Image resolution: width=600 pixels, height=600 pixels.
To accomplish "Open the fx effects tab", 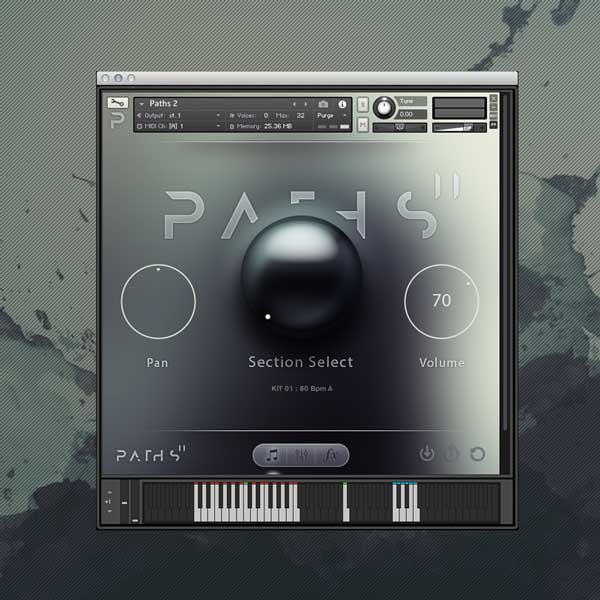I will click(x=331, y=455).
